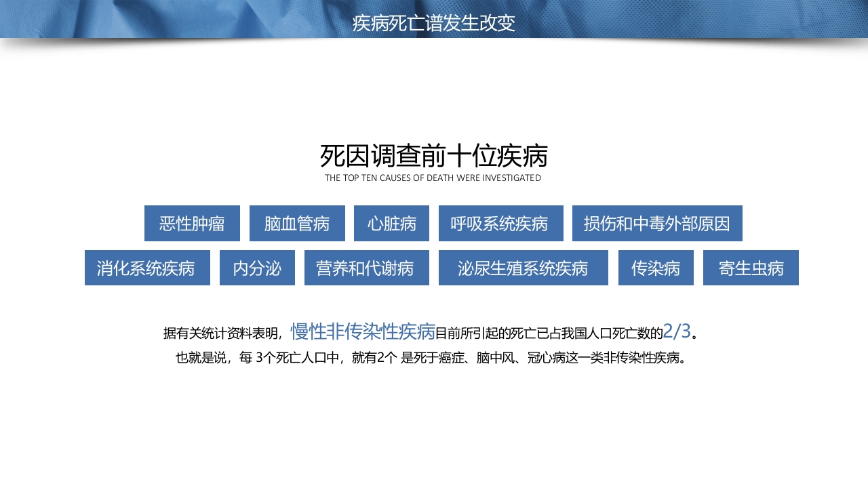This screenshot has height=488, width=868.
Task: Click the 寄生虫病 box
Action: [x=751, y=268]
